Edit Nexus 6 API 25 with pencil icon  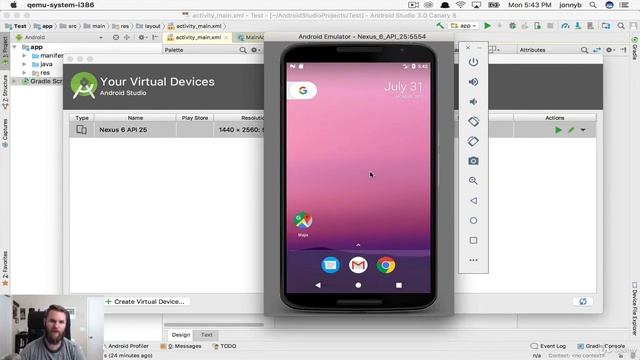571,130
